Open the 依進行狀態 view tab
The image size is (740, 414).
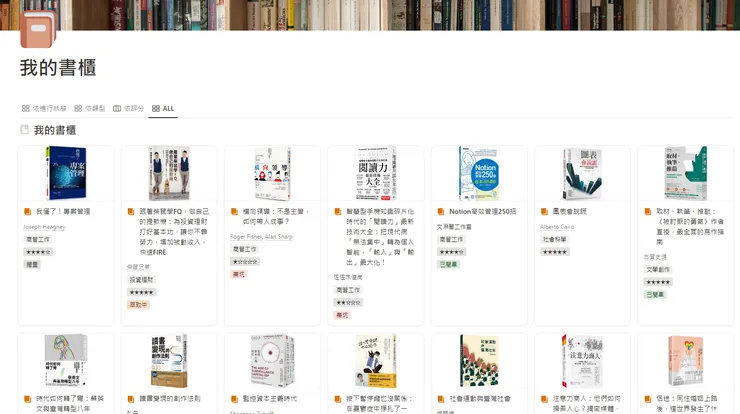[44, 109]
